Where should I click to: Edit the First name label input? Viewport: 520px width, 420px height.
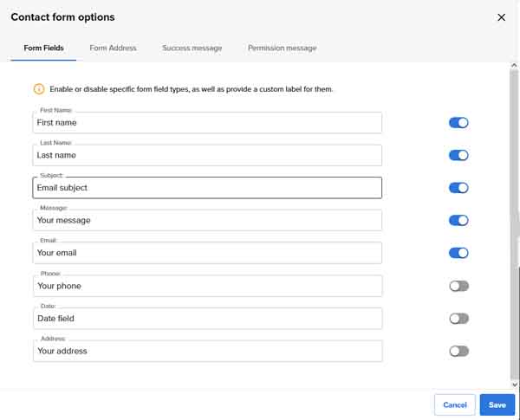[207, 123]
